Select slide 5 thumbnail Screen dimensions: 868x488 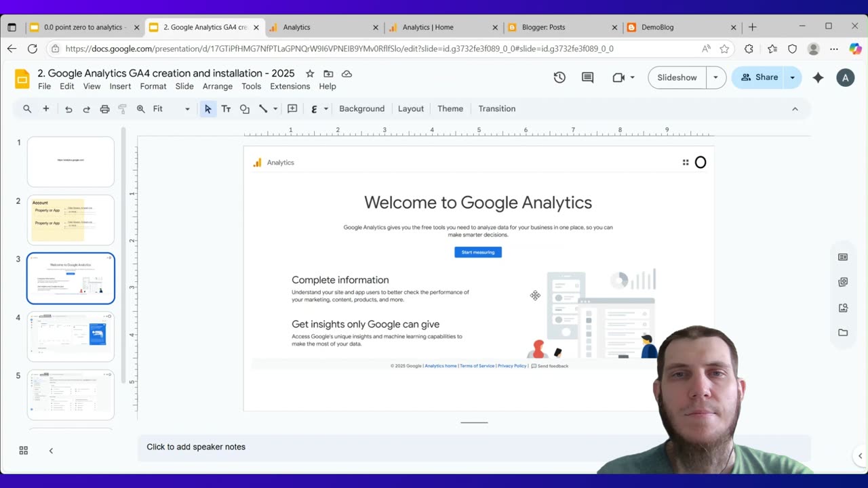(71, 394)
